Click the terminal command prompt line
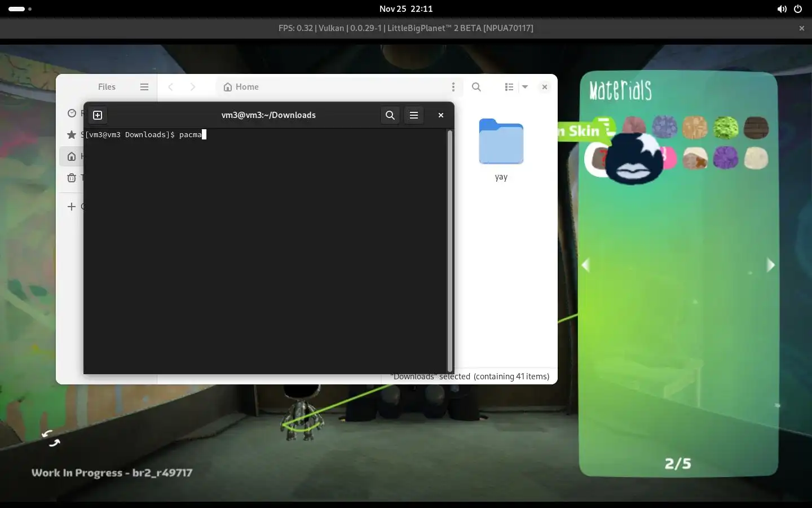 pos(147,135)
